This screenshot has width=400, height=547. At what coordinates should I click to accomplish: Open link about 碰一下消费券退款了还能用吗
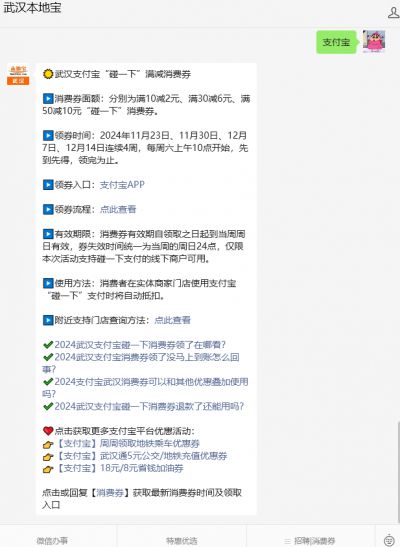149,406
